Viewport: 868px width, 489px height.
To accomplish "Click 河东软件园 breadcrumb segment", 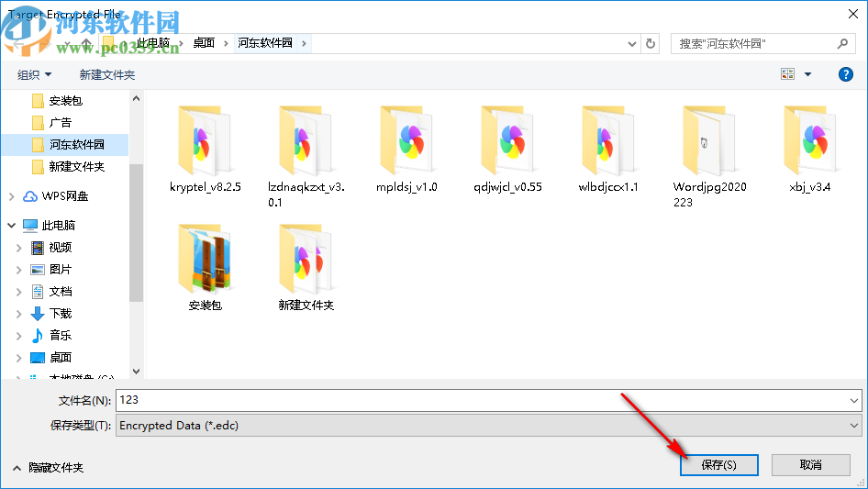I will click(x=265, y=43).
